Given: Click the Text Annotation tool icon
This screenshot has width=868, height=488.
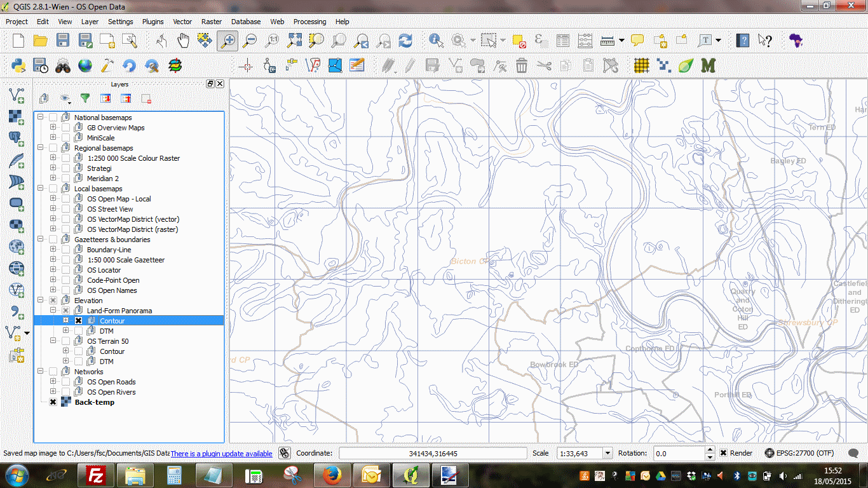Looking at the screenshot, I should pos(705,41).
